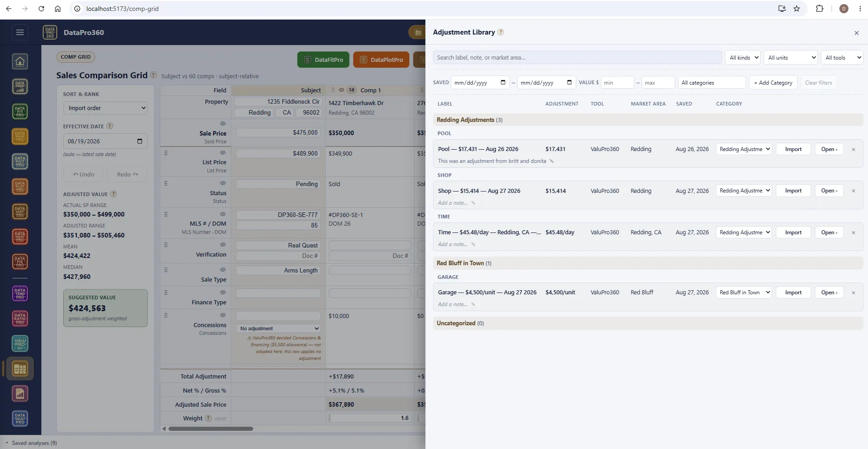Collapse the Red Bluff in Town group
This screenshot has height=449, width=868.
click(648, 263)
